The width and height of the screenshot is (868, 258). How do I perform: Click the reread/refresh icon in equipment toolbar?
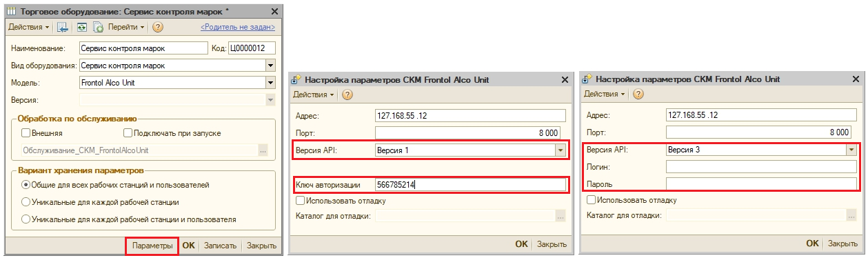(x=81, y=28)
